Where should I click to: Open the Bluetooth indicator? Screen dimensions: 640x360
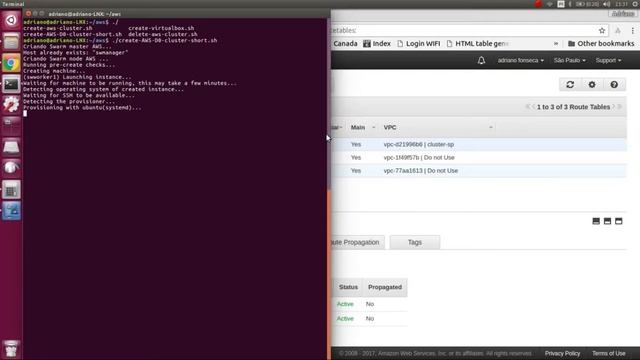[570, 4]
